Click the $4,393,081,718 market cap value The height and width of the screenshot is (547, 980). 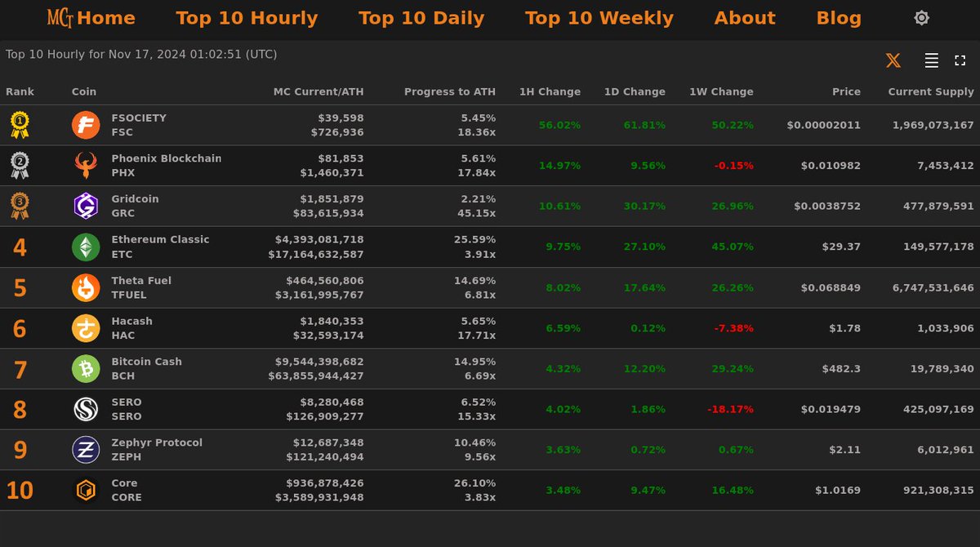(x=320, y=239)
